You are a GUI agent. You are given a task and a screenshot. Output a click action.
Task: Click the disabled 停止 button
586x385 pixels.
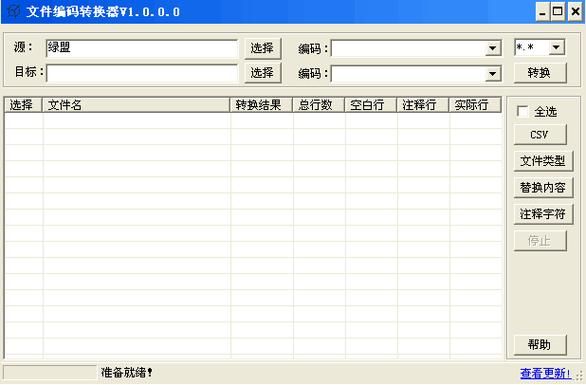coord(540,241)
